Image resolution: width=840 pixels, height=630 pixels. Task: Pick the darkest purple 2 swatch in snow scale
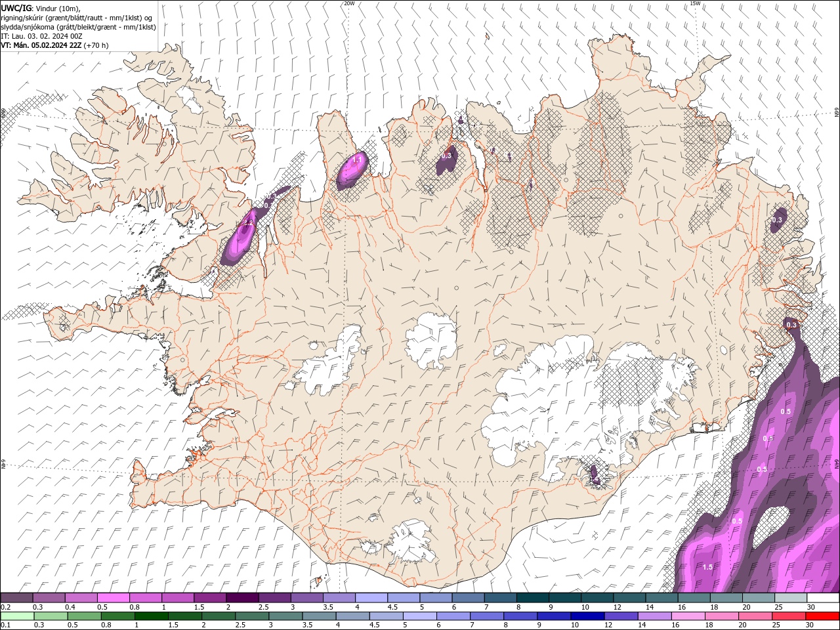242,598
